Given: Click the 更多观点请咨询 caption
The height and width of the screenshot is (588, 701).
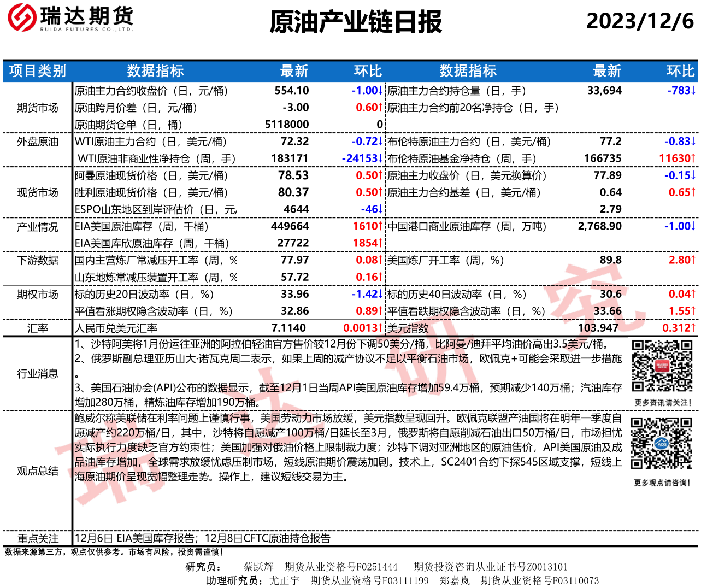Looking at the screenshot, I should 662,483.
